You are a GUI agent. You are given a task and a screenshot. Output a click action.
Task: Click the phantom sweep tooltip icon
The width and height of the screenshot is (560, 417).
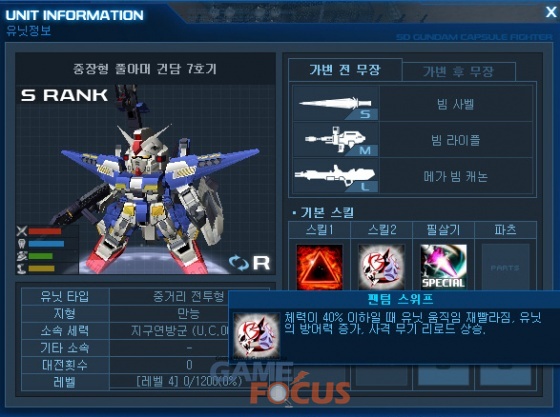256,335
